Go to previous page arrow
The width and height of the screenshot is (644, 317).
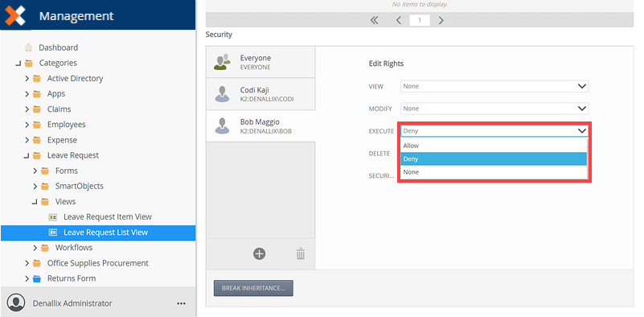point(399,20)
